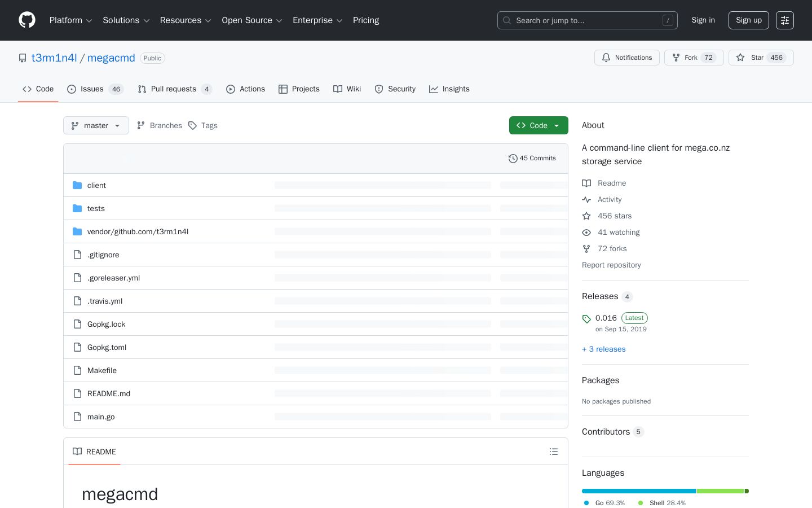Switch to the Pull requests tab
This screenshot has height=508, width=812.
(175, 89)
